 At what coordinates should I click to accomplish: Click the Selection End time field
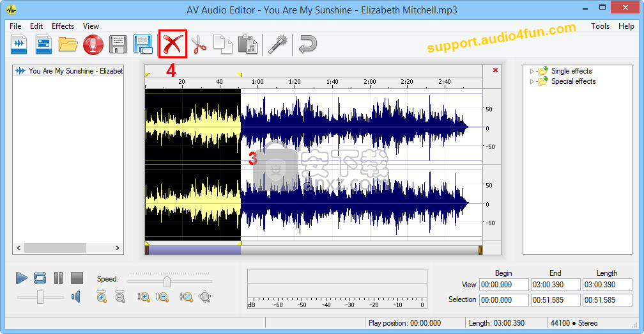pos(555,299)
